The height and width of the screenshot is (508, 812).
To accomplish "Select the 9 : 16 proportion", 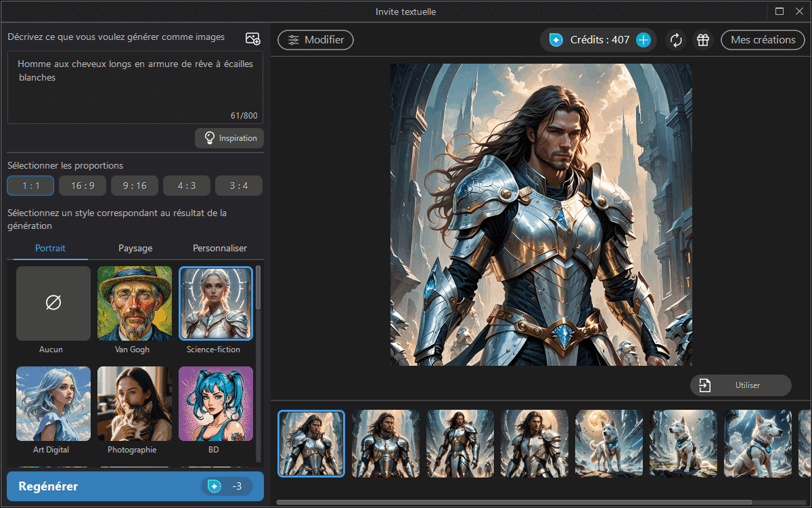I will 135,186.
